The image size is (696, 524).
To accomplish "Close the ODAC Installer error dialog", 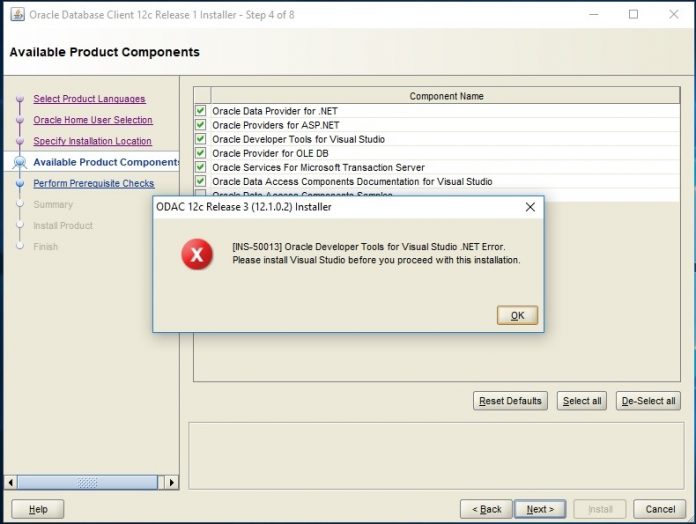I will point(530,207).
